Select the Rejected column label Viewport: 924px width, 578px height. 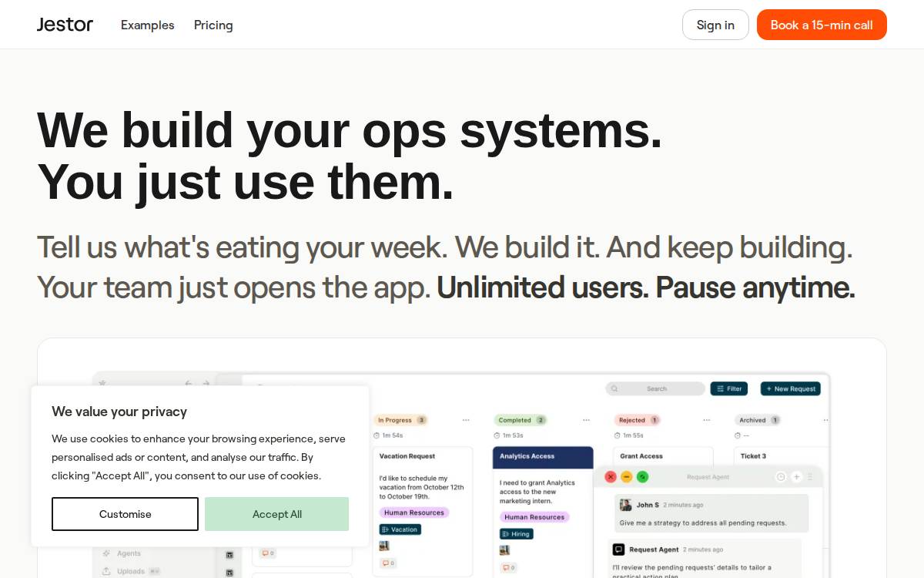(638, 420)
